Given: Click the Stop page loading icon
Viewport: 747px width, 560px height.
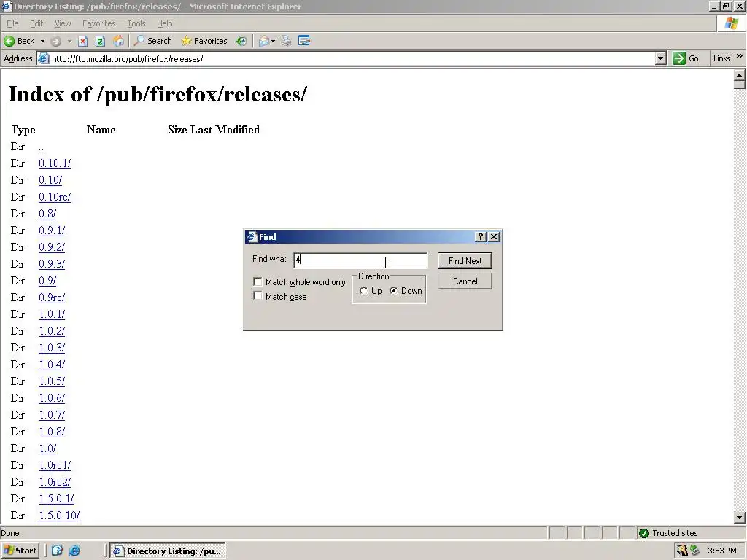Looking at the screenshot, I should click(x=83, y=41).
